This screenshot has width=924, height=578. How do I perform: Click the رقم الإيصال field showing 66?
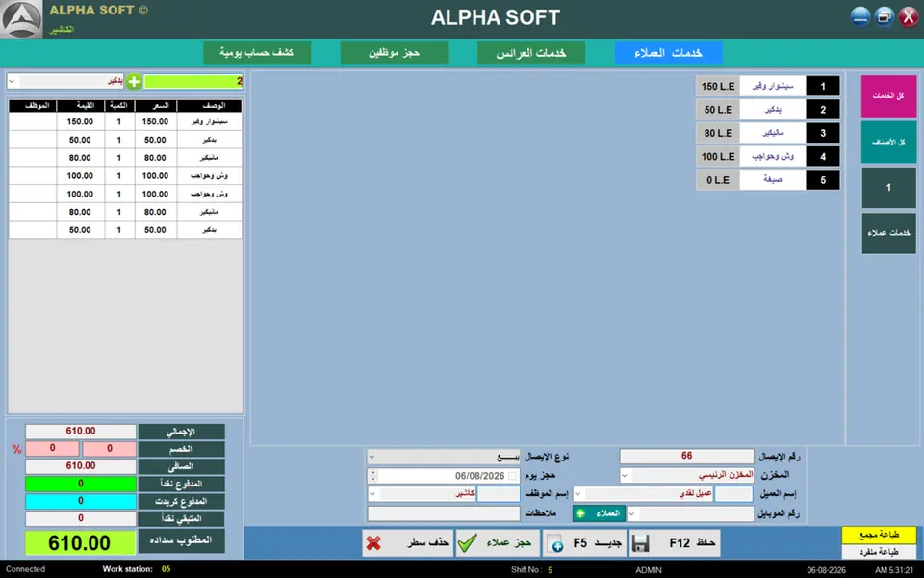click(x=686, y=456)
